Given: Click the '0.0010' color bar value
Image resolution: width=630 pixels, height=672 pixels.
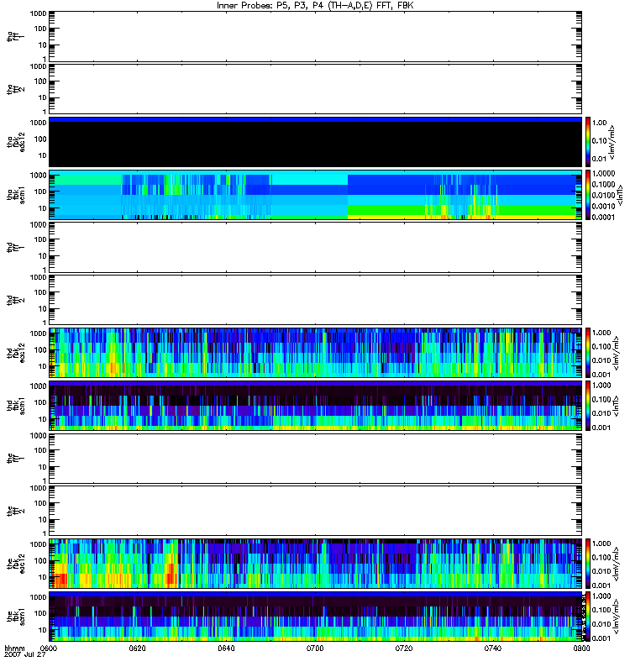Looking at the screenshot, I should click(603, 206).
